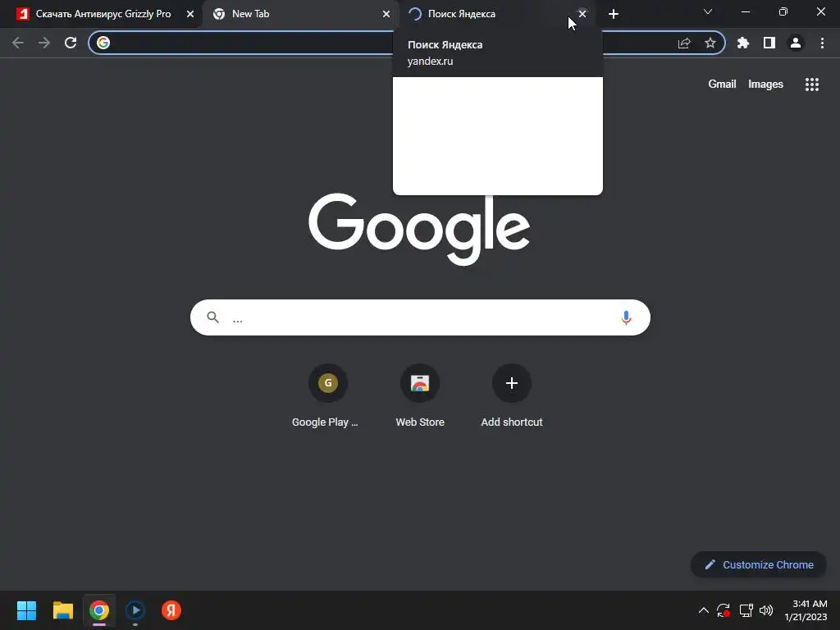Image resolution: width=840 pixels, height=630 pixels.
Task: Open the clock showing 3:41 AM
Action: 806,610
